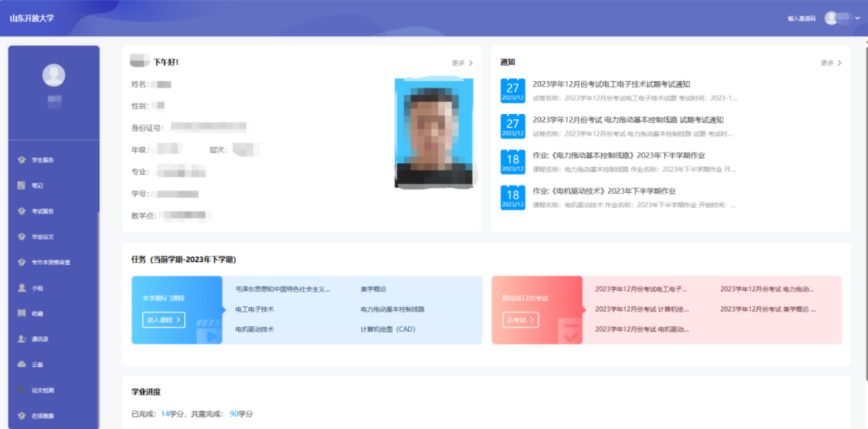This screenshot has width=868, height=429.
Task: Click the 进入课程 button
Action: (x=164, y=320)
